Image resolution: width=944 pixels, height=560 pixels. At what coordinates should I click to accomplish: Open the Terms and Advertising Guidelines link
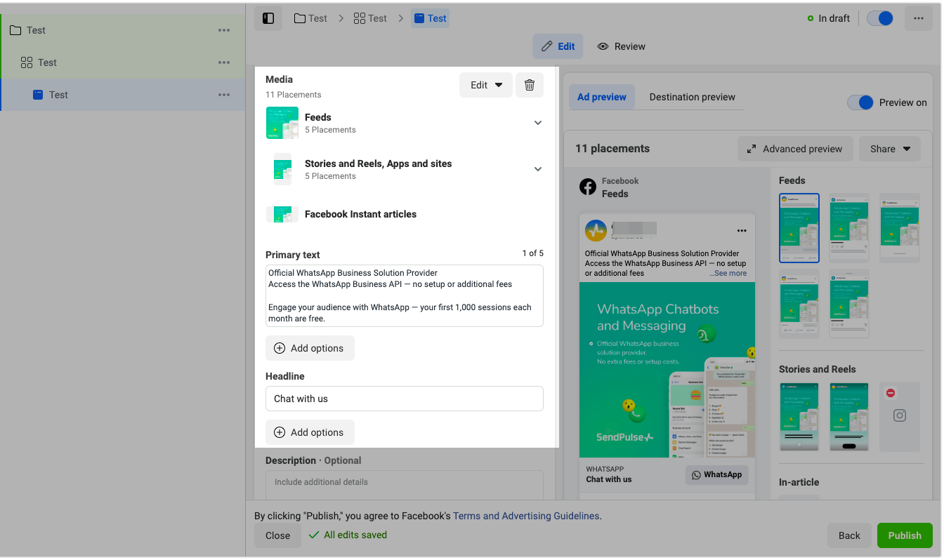pos(526,516)
